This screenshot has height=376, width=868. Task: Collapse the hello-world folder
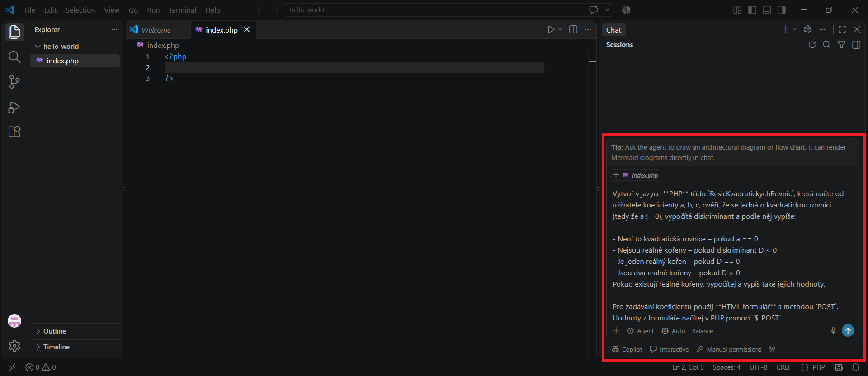[38, 47]
